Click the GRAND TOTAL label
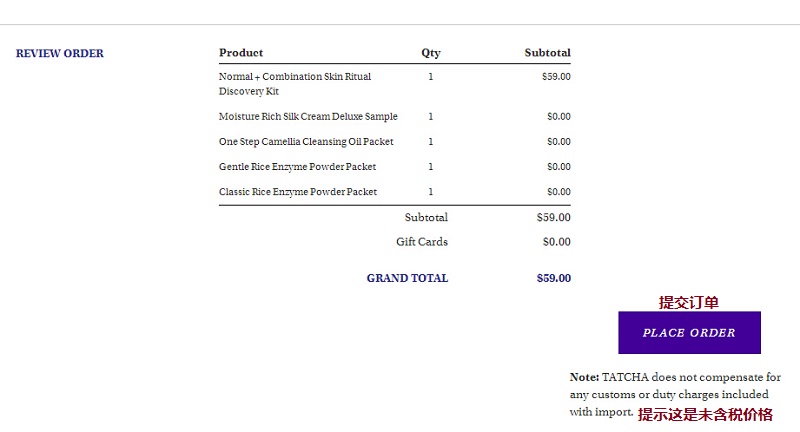Screen dimensions: 800x432 [407, 278]
